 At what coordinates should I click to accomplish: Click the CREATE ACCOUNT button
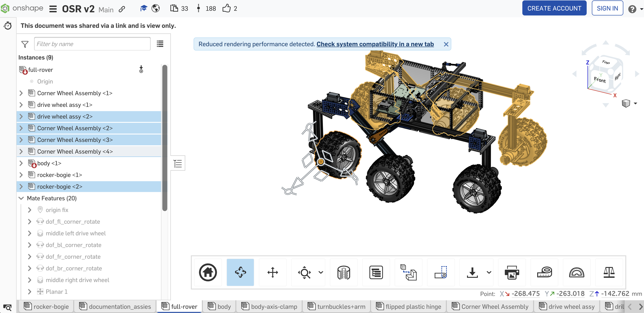tap(554, 8)
